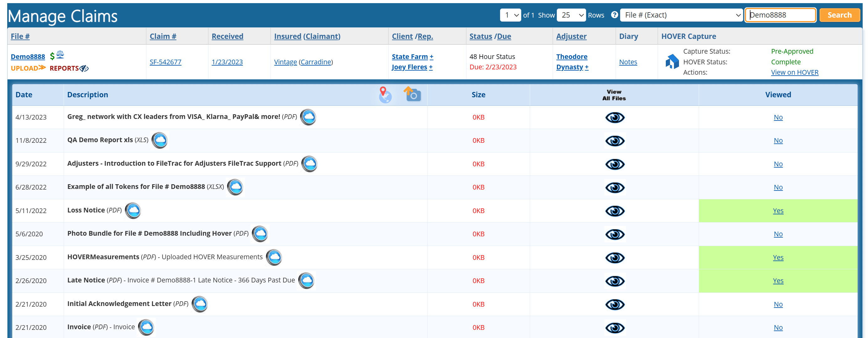Open the page number dropdown

point(510,15)
